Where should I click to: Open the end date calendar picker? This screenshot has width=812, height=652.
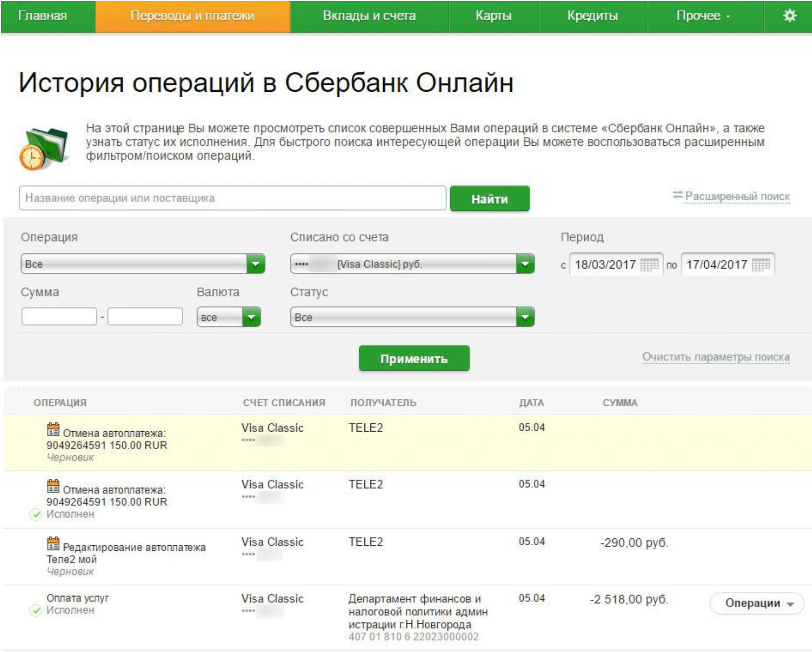pos(760,264)
